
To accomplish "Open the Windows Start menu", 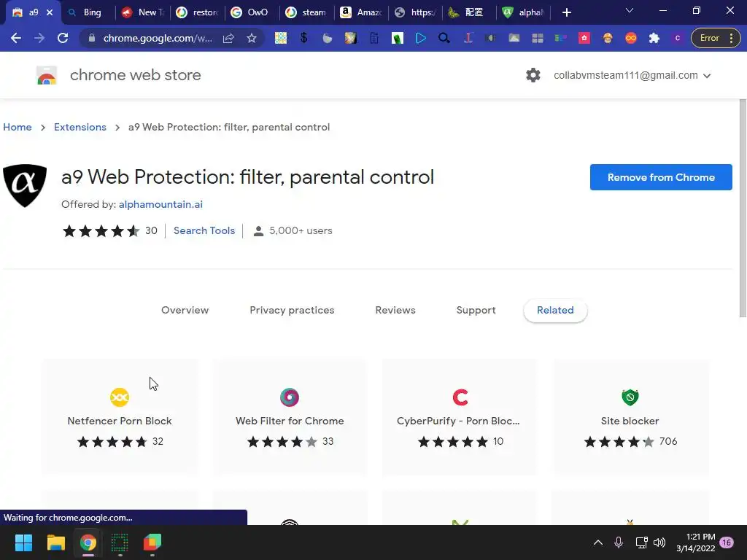I will 23,542.
